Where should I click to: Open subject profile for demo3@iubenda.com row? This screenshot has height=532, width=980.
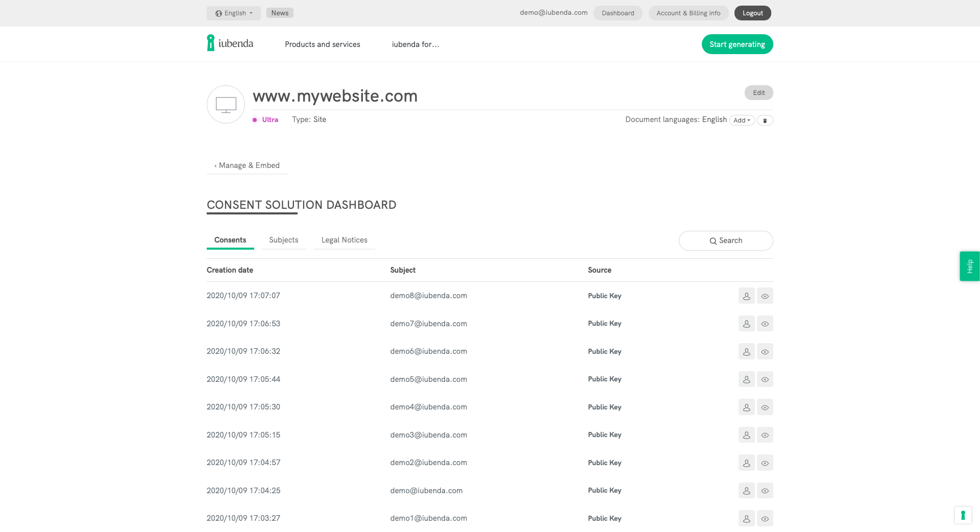tap(746, 434)
